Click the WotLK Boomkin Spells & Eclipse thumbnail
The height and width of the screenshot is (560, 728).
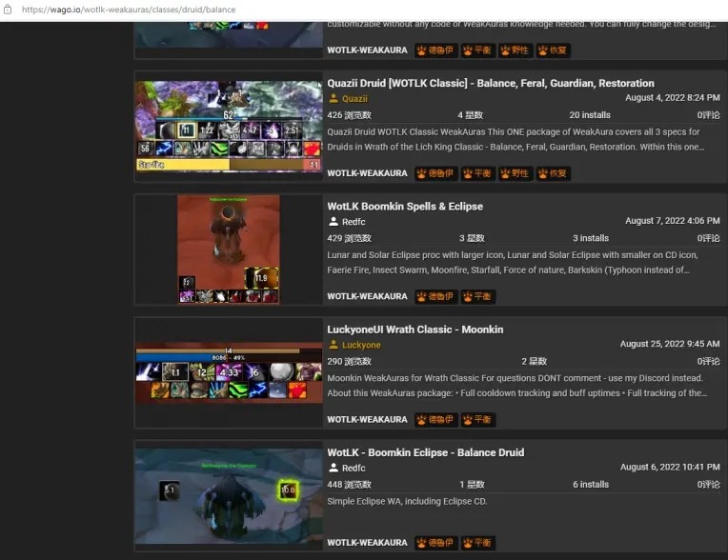point(229,249)
